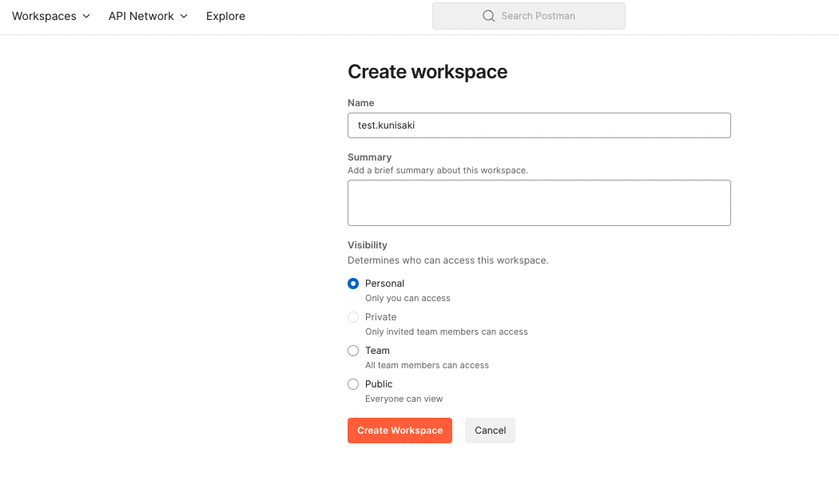Click the Everyone can view label
839x504 pixels.
(404, 399)
